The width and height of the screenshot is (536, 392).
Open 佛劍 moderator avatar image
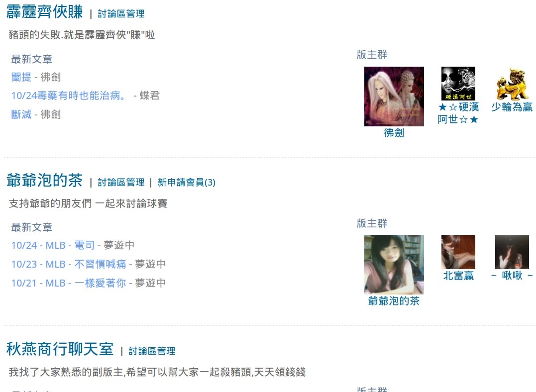click(x=394, y=97)
